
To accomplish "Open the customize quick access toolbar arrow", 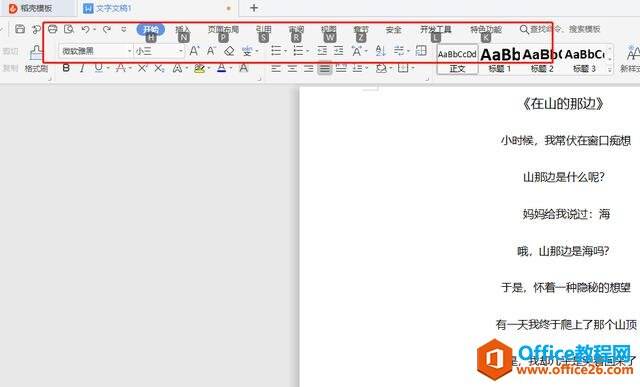I will coord(124,29).
